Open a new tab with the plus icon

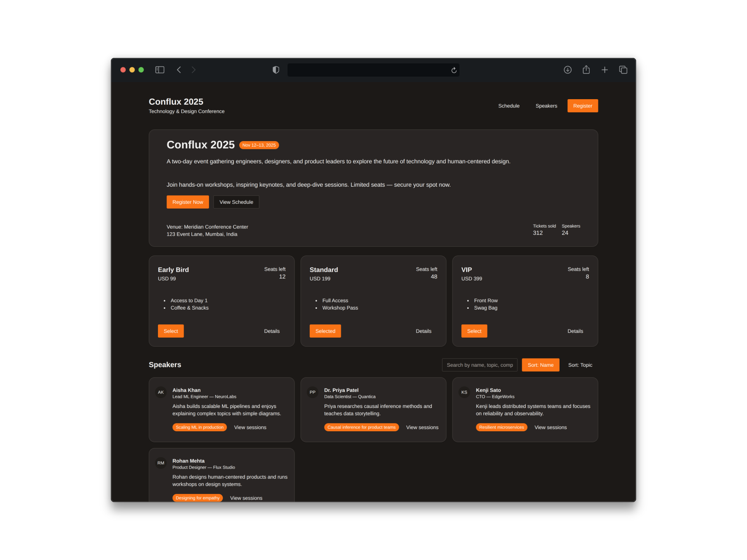pyautogui.click(x=605, y=70)
